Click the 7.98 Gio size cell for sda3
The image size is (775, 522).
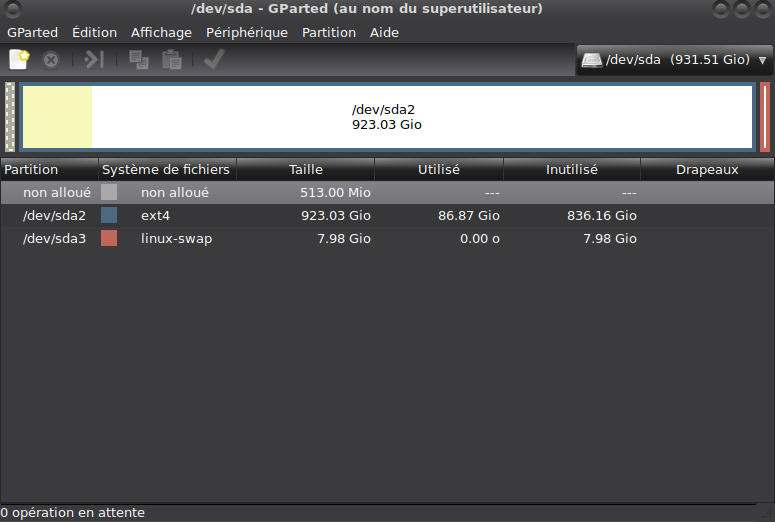[344, 238]
